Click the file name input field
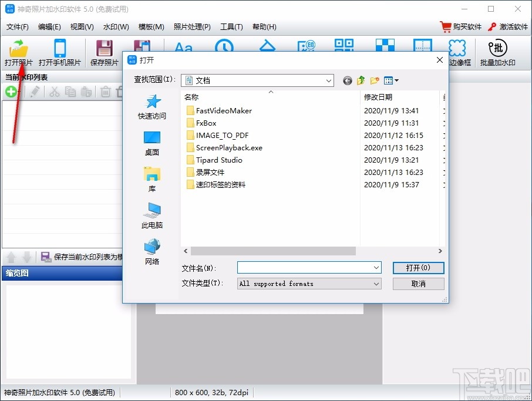This screenshot has height=401, width=532. (305, 268)
